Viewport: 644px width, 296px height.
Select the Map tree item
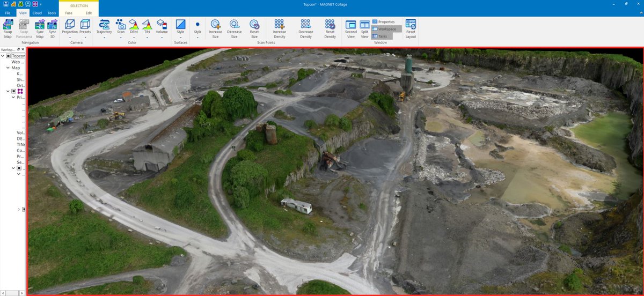click(x=16, y=68)
